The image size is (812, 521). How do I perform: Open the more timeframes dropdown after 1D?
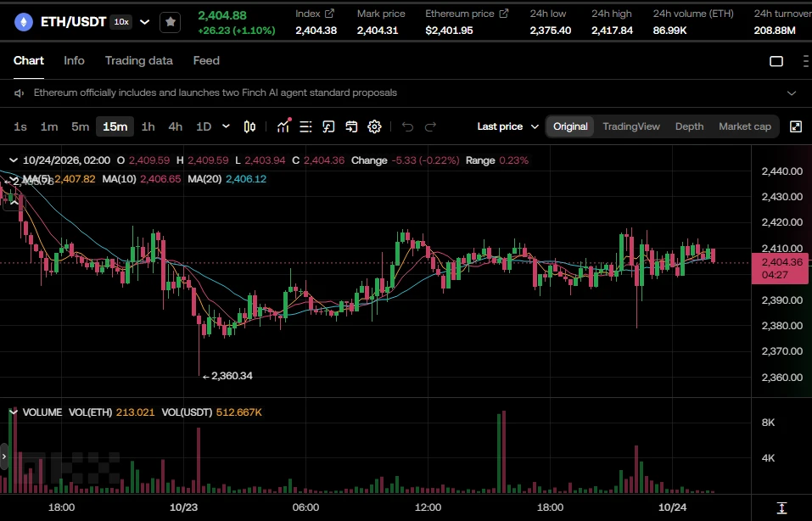226,127
